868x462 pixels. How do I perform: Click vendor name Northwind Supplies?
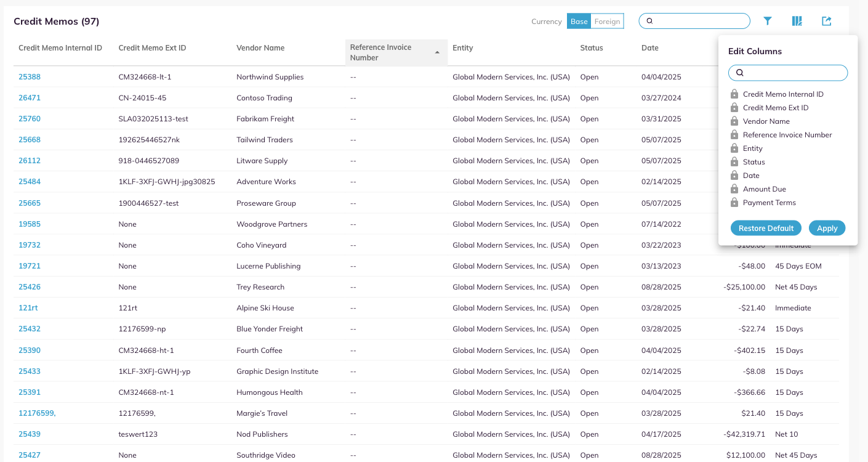coord(270,77)
